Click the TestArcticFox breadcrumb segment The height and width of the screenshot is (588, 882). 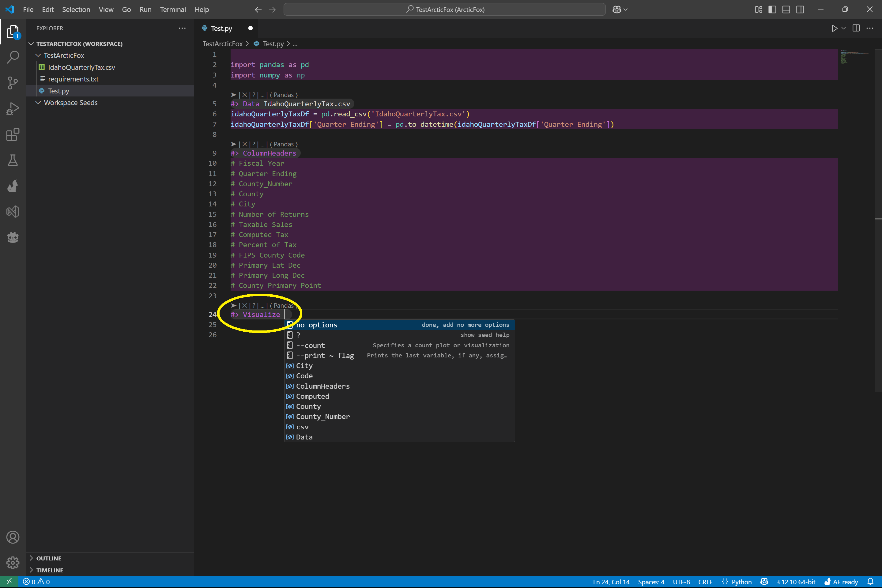222,44
